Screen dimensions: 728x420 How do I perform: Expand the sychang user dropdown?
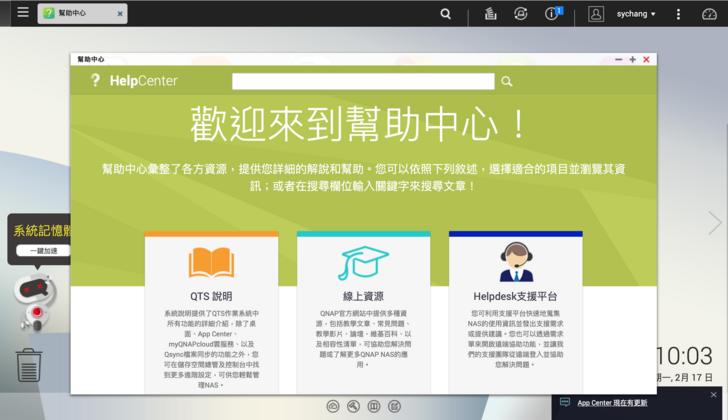636,14
